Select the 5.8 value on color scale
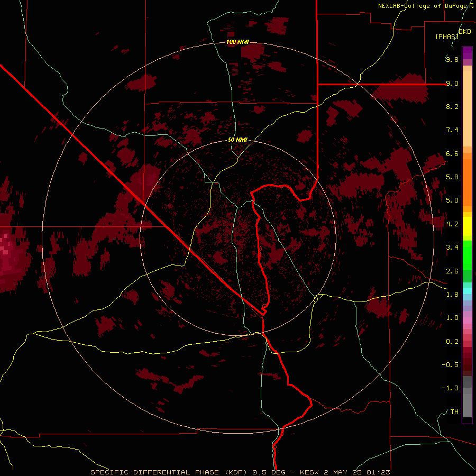The image size is (476, 476). [x=452, y=177]
